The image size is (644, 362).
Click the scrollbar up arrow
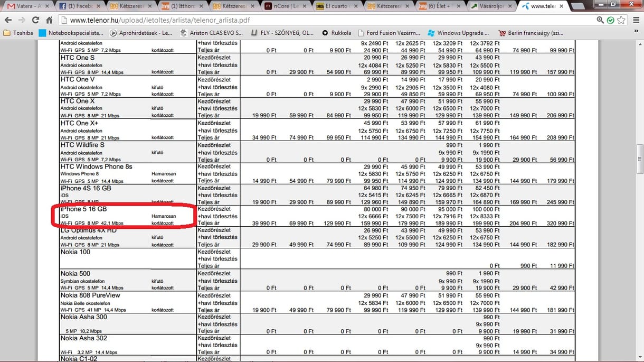(639, 44)
